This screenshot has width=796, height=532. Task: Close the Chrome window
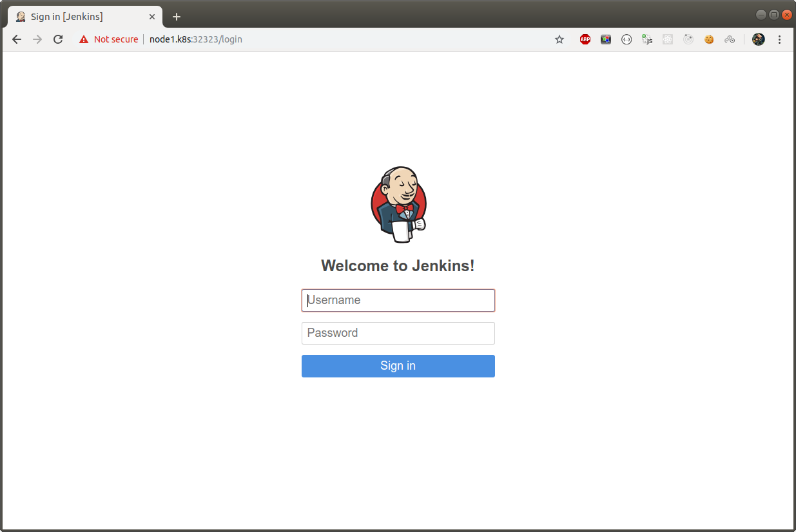[x=786, y=14]
